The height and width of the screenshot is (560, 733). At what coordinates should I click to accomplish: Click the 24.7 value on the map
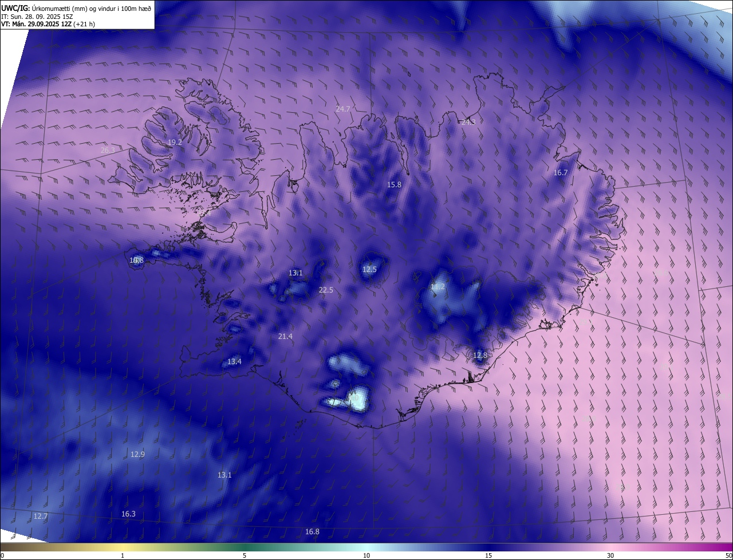tap(342, 108)
